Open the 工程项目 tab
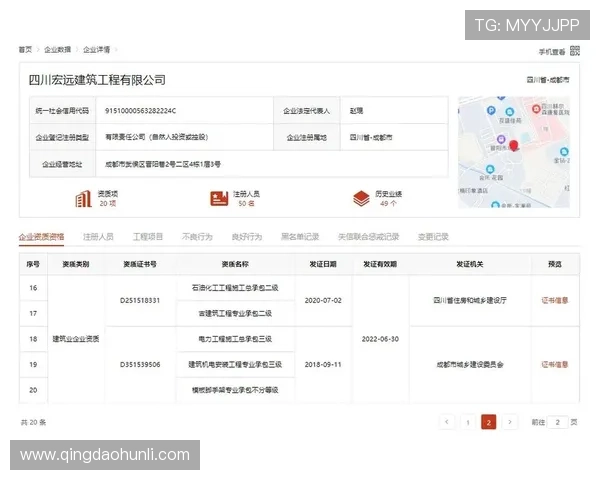This screenshot has width=600, height=480. click(x=148, y=237)
